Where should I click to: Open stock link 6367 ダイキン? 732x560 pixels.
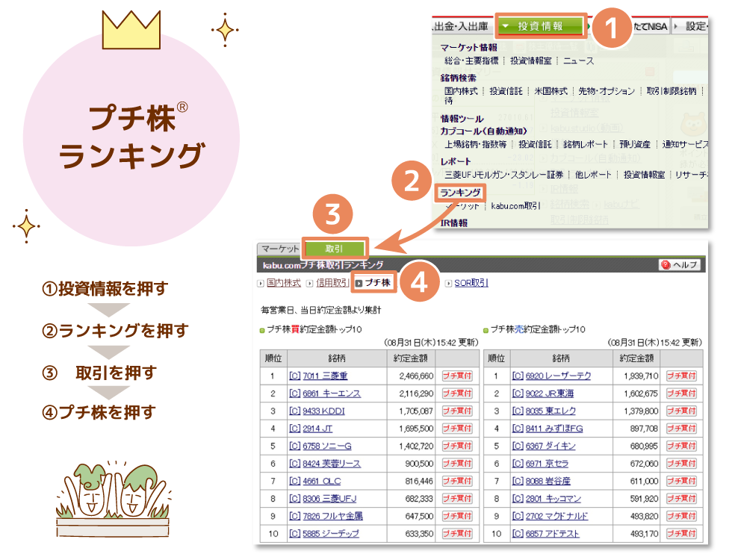click(550, 447)
